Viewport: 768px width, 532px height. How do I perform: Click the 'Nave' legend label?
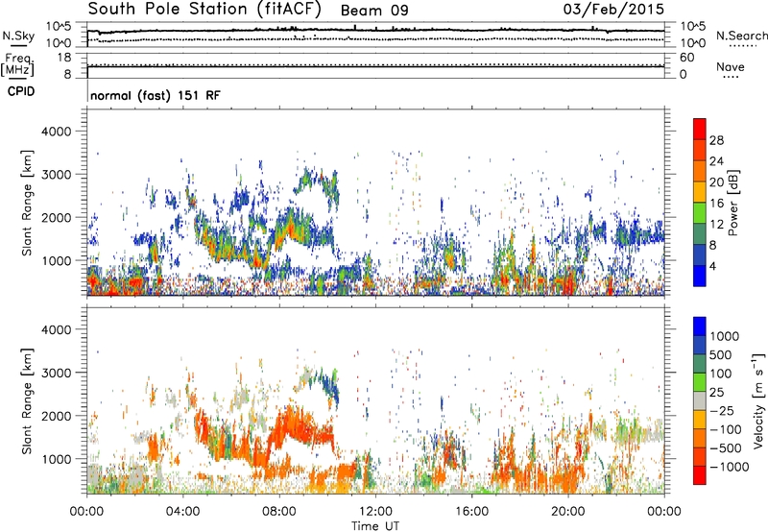click(731, 66)
